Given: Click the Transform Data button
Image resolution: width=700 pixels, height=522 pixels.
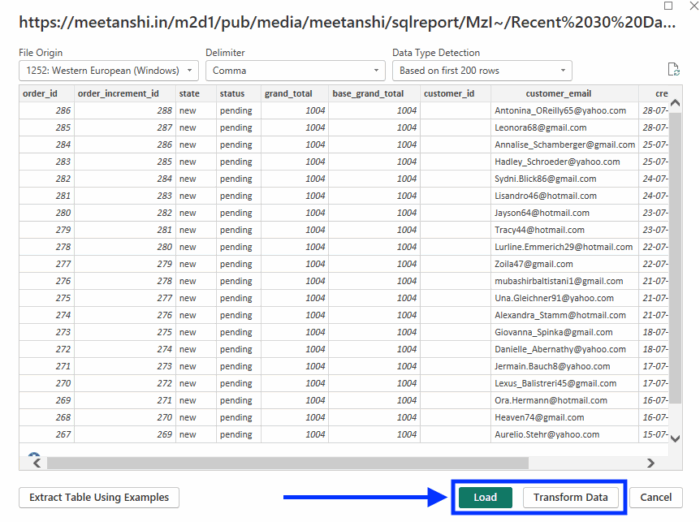Looking at the screenshot, I should click(571, 497).
